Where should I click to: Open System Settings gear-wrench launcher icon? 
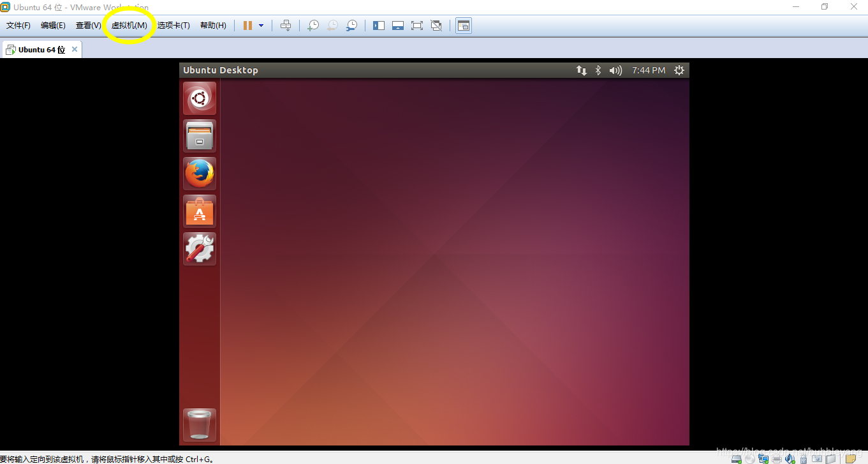pos(200,249)
